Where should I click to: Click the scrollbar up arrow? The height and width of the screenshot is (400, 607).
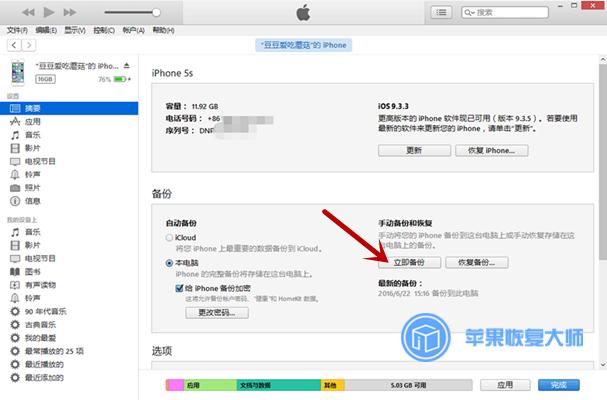pyautogui.click(x=603, y=60)
